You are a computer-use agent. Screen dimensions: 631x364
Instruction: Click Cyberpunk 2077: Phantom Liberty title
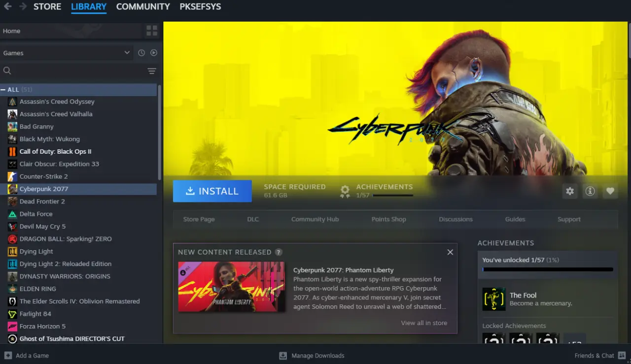pos(344,270)
